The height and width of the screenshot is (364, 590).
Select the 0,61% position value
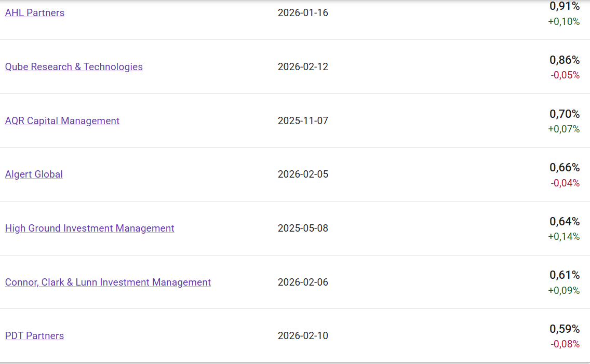click(565, 275)
